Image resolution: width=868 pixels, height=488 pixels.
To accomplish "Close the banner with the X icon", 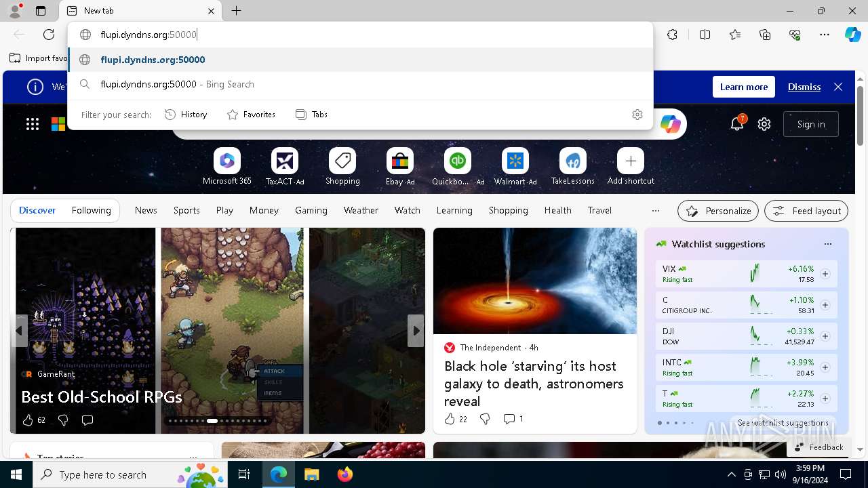I will coord(838,87).
